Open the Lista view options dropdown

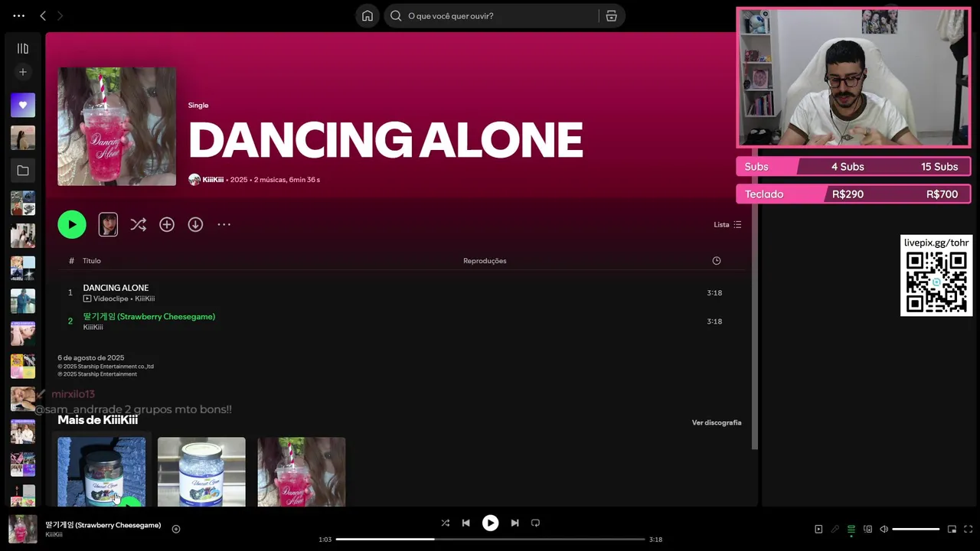(727, 224)
